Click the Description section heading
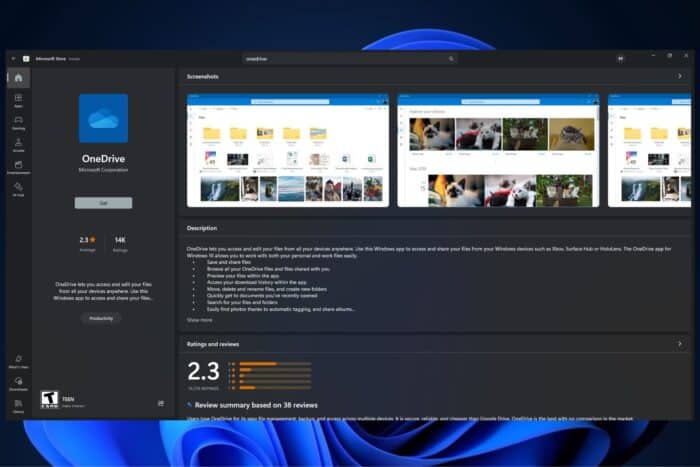The height and width of the screenshot is (467, 700). click(202, 228)
